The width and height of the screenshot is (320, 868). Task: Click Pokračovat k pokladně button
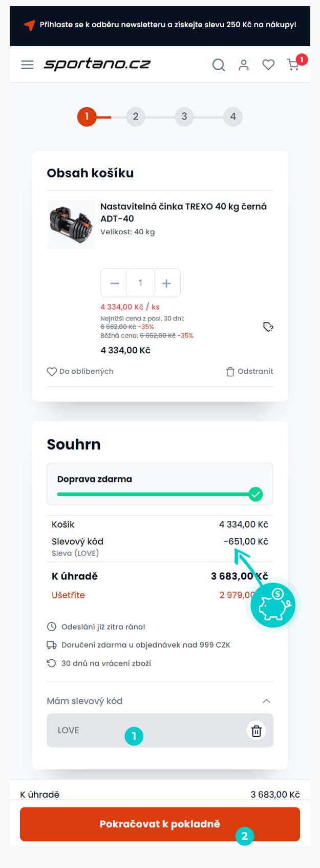point(160,824)
